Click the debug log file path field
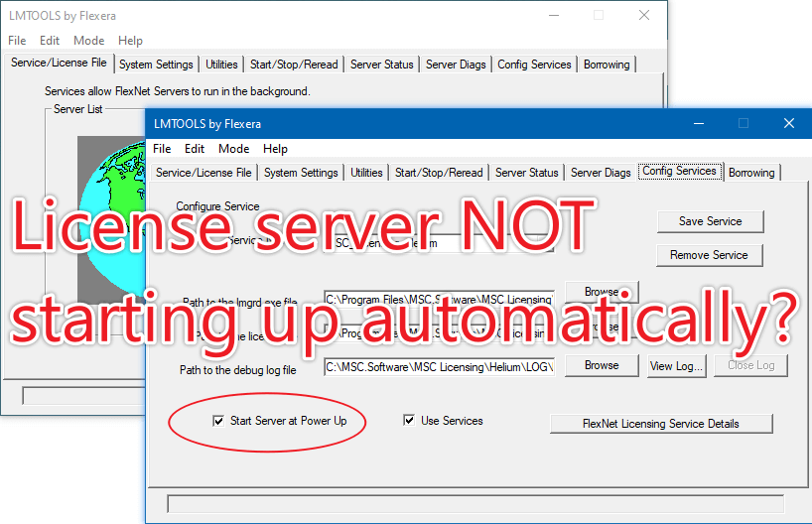Viewport: 812px width, 524px height. [x=438, y=366]
